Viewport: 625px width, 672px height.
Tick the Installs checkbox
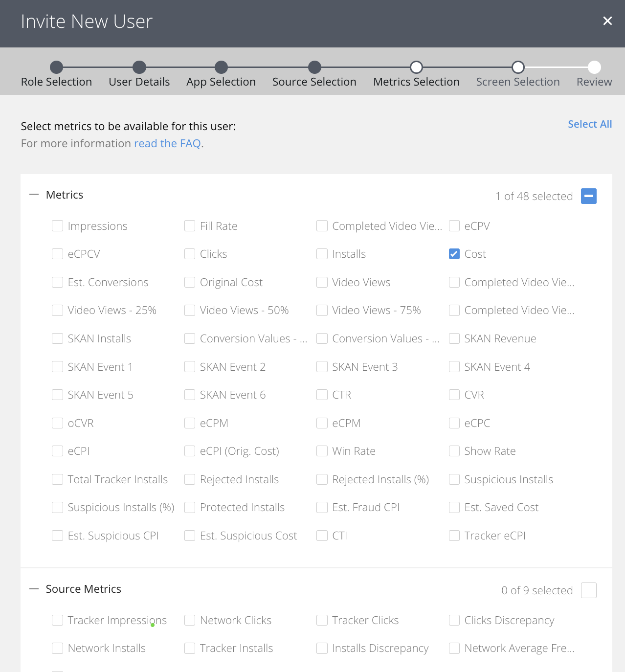tap(322, 254)
